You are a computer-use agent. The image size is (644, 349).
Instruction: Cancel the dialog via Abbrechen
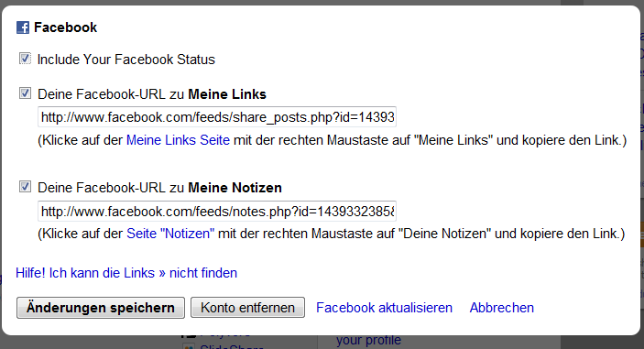click(501, 308)
